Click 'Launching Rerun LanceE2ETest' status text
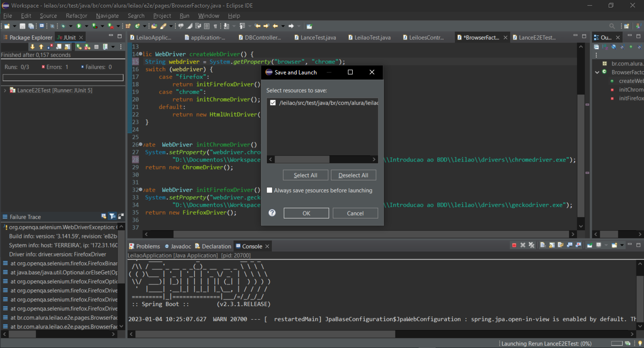Screen dimensions: 644x348 (546, 344)
